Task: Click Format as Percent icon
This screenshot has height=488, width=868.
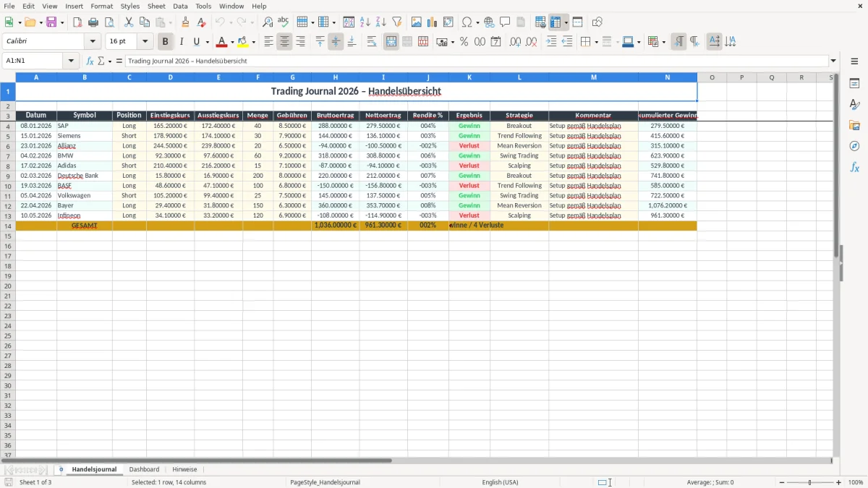Action: pos(464,42)
